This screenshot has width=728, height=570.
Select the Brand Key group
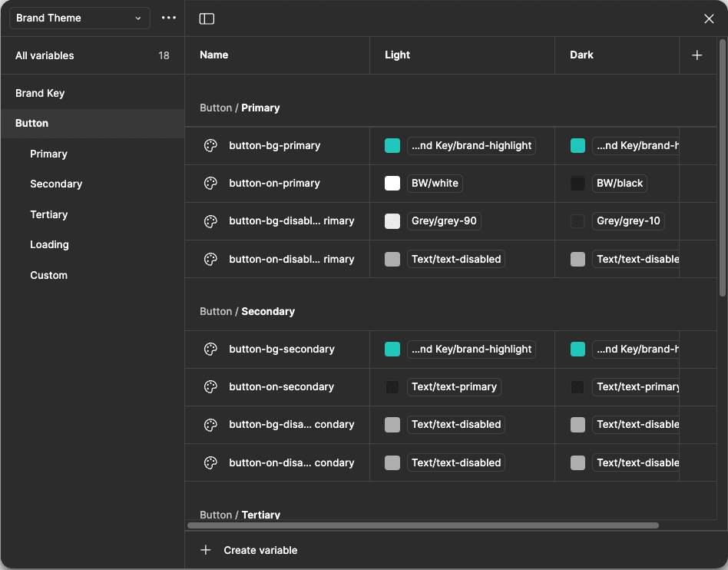point(39,93)
